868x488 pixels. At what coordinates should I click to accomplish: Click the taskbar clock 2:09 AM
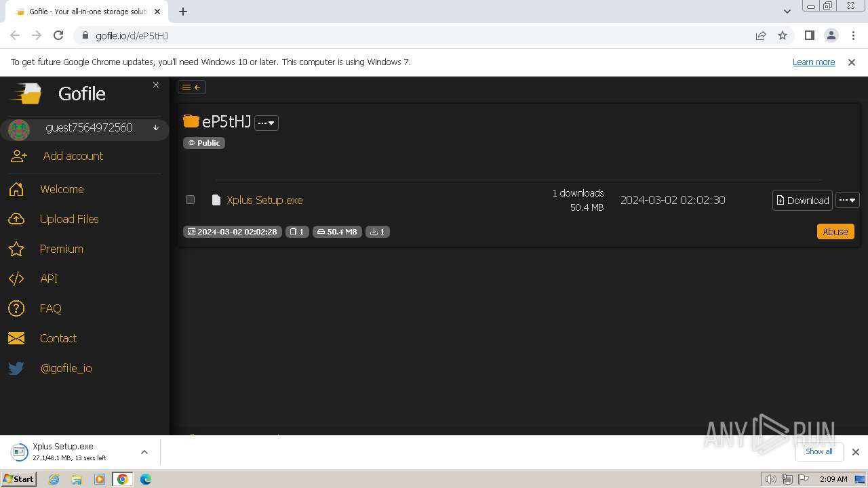click(x=833, y=479)
